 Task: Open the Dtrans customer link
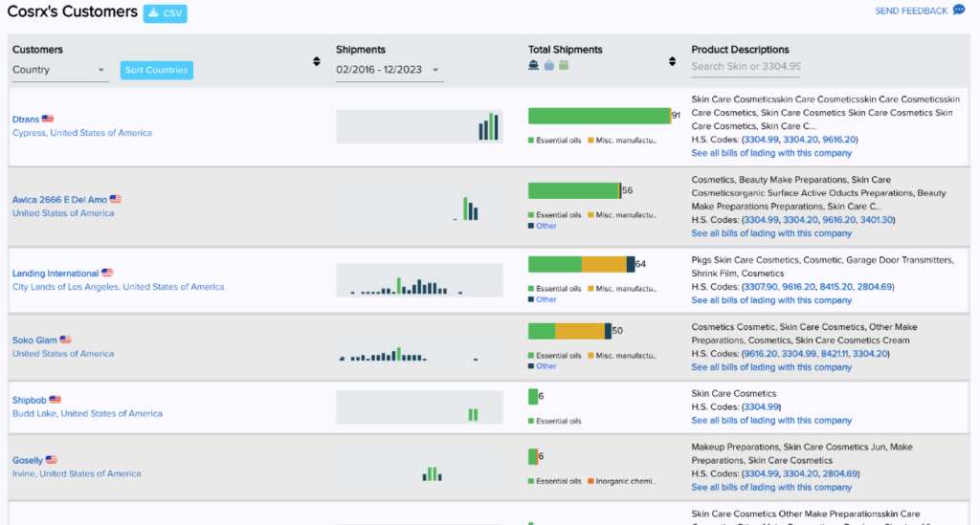point(26,120)
